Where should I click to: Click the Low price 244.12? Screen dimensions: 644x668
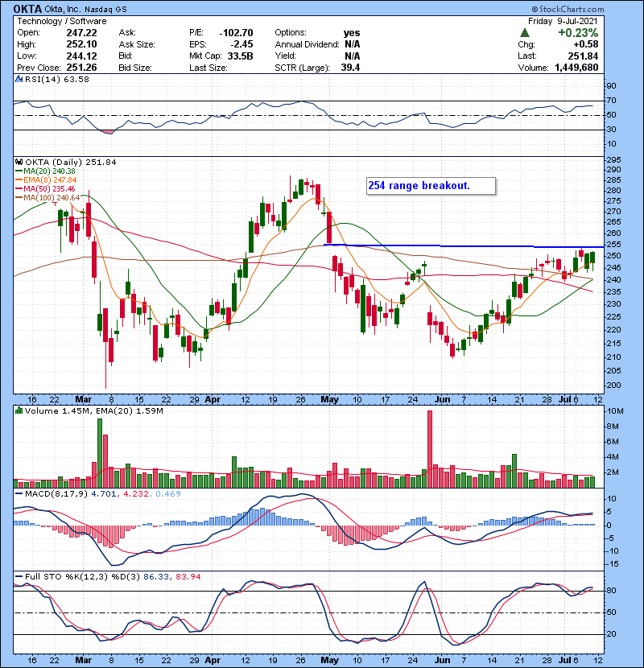coord(81,56)
